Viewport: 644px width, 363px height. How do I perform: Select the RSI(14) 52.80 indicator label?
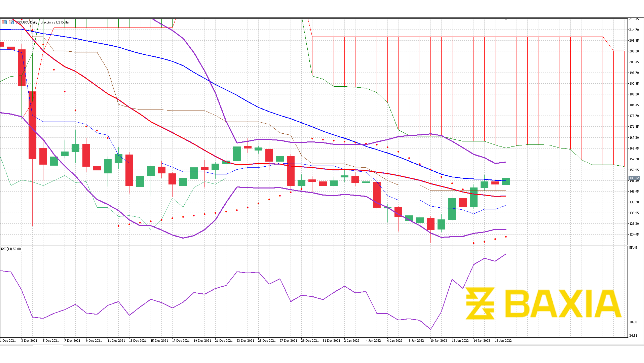(11, 249)
